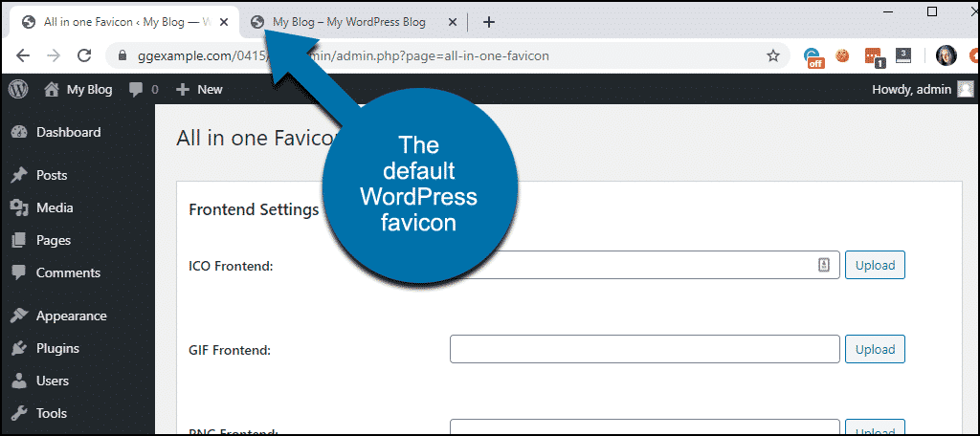The width and height of the screenshot is (980, 436).
Task: Reload the page with refresh icon
Action: click(84, 55)
